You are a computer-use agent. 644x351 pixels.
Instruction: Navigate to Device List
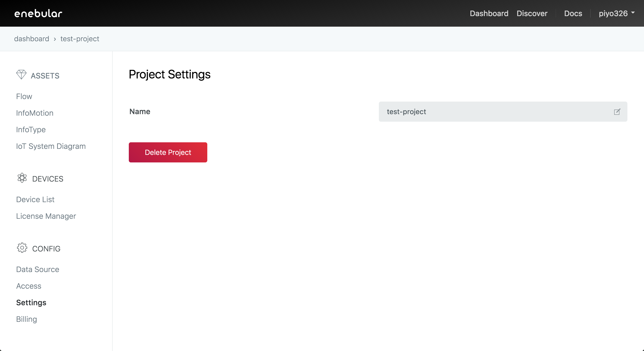[x=35, y=200]
